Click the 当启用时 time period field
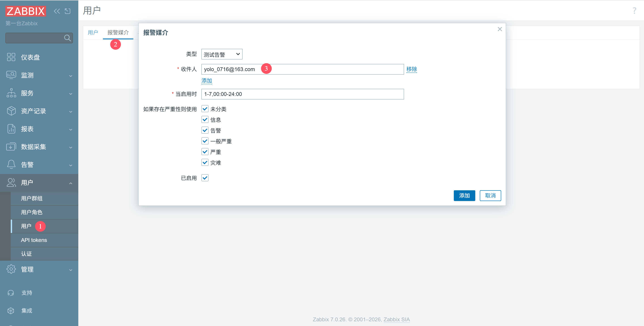 coord(303,94)
